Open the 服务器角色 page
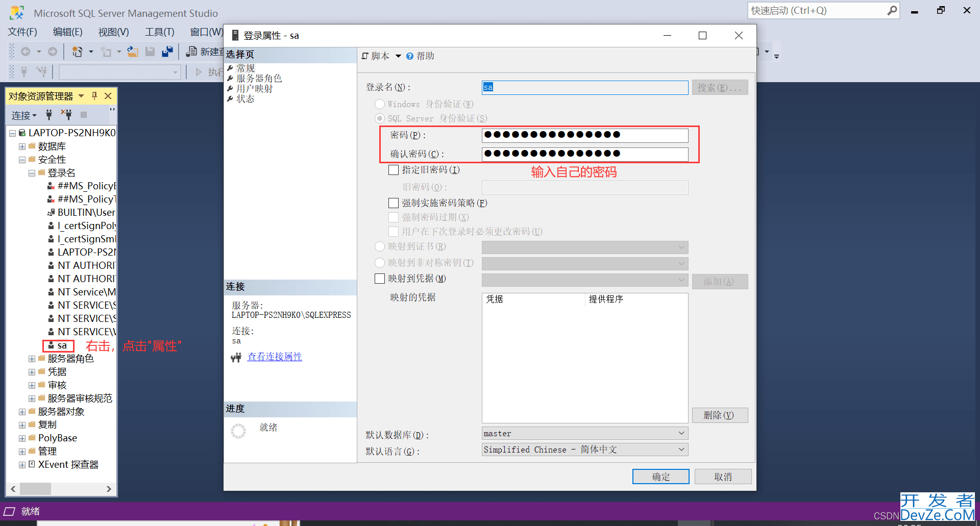The height and width of the screenshot is (526, 980). [259, 78]
